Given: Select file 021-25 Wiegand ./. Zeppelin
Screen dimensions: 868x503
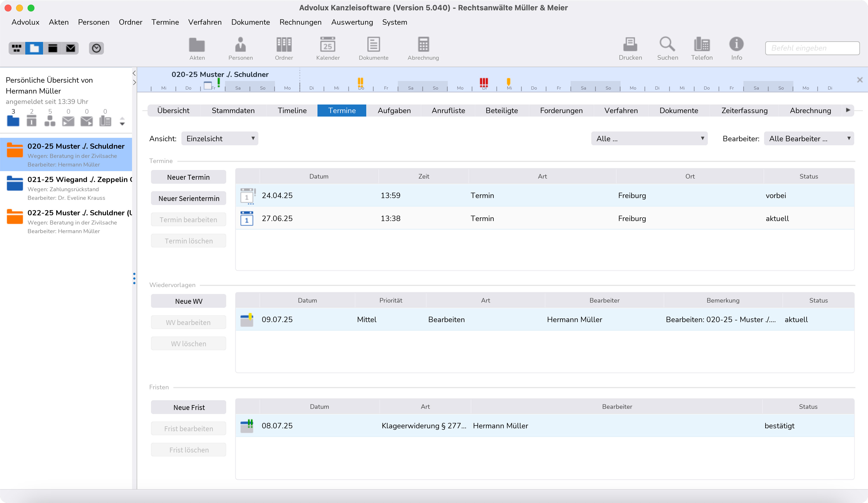Looking at the screenshot, I should click(66, 188).
